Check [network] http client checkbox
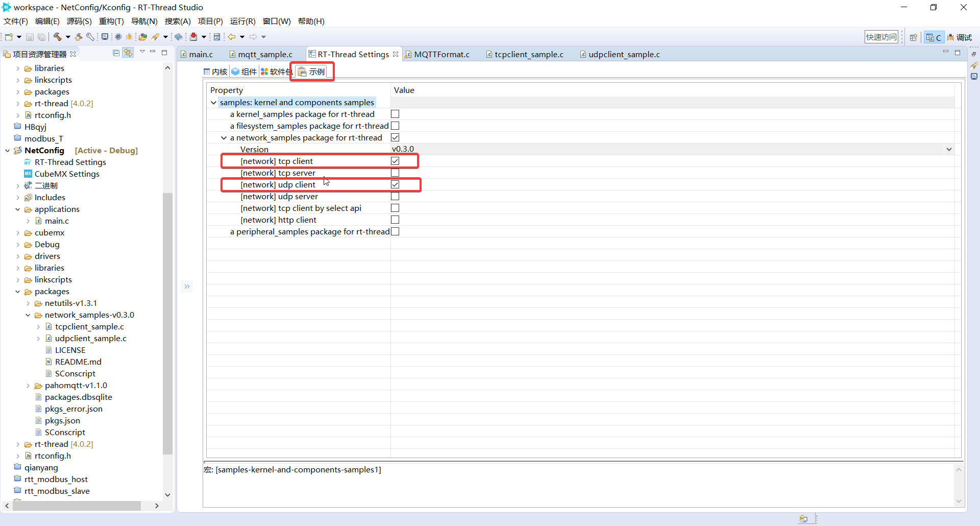 [x=395, y=220]
